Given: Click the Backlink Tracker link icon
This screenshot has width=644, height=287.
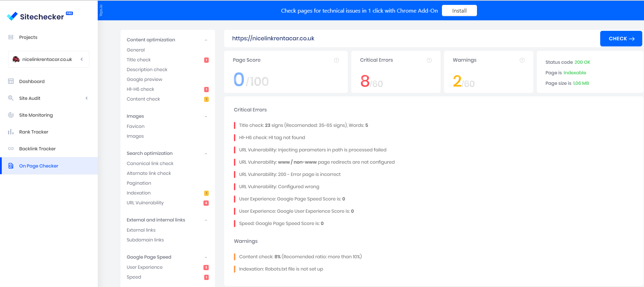Looking at the screenshot, I should click(x=11, y=149).
